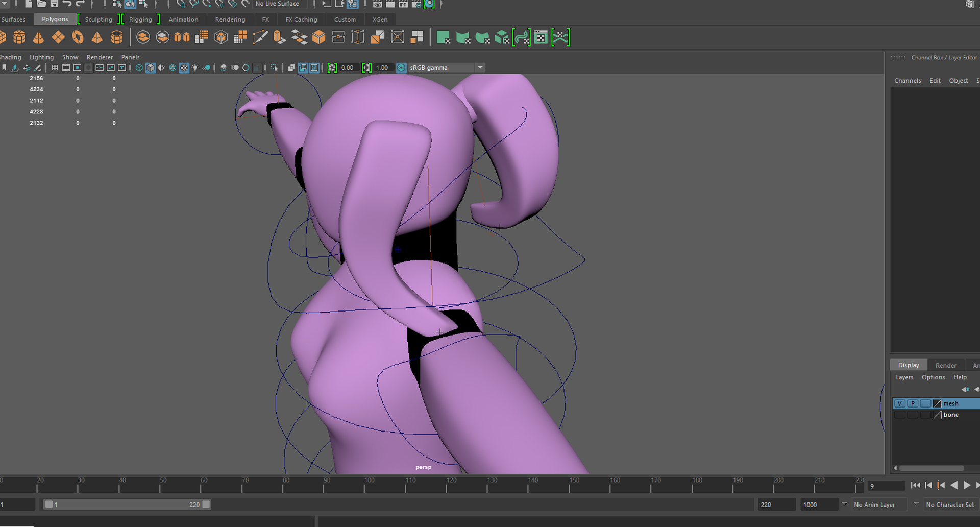Go to start of playback range
The height and width of the screenshot is (527, 980).
pyautogui.click(x=915, y=485)
